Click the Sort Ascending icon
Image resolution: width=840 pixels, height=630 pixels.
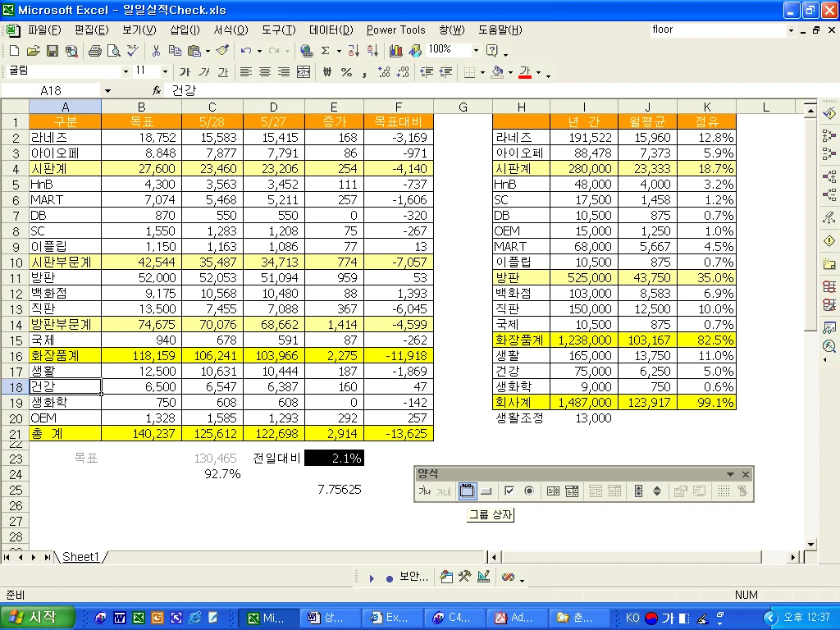click(354, 51)
